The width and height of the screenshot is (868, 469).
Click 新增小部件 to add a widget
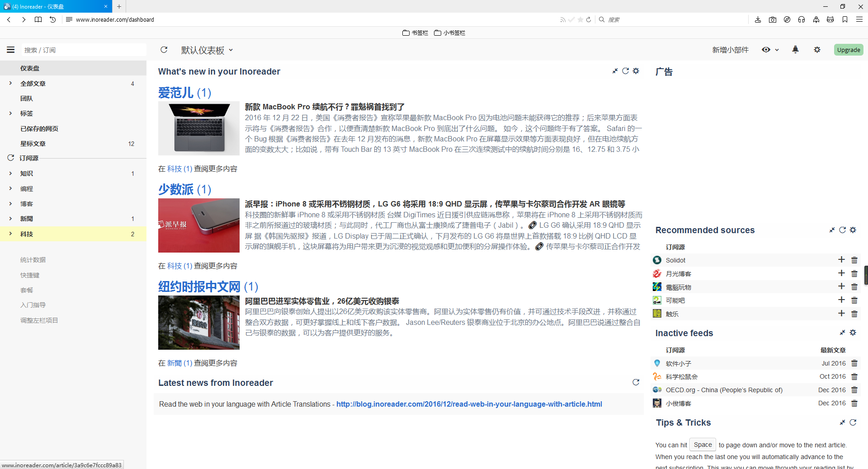click(731, 50)
